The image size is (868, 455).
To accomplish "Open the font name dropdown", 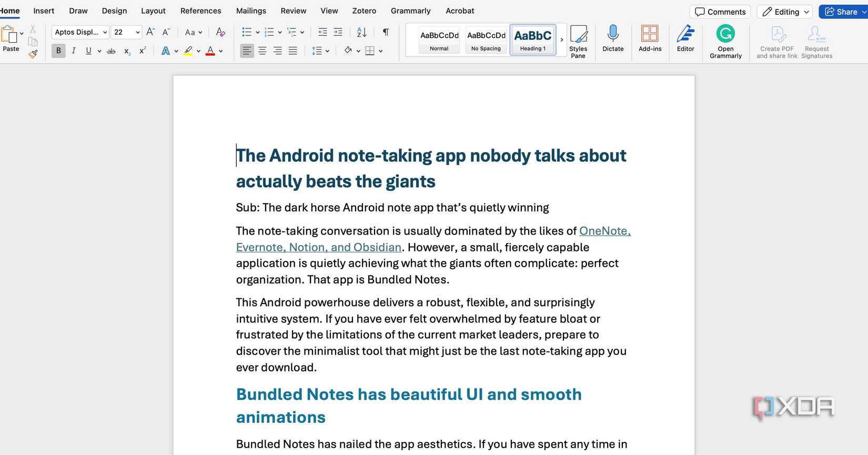I will (x=105, y=32).
